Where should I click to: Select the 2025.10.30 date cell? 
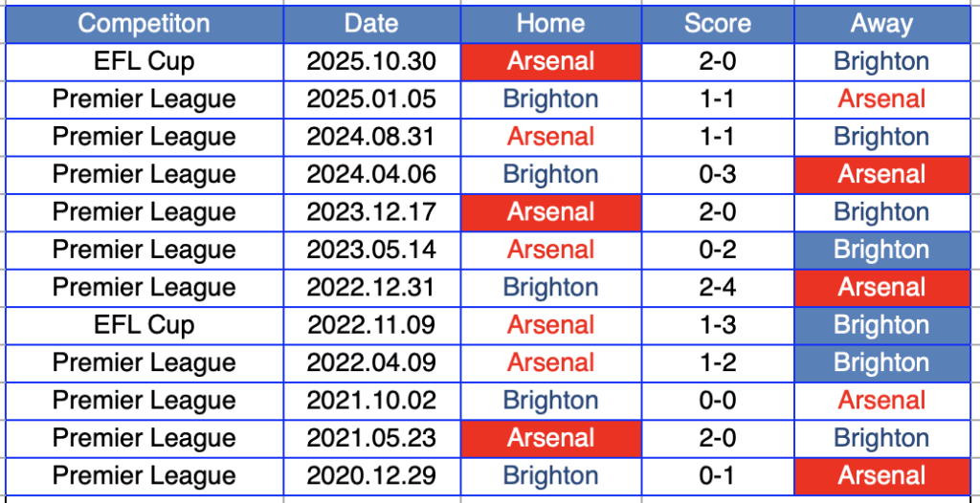click(371, 62)
